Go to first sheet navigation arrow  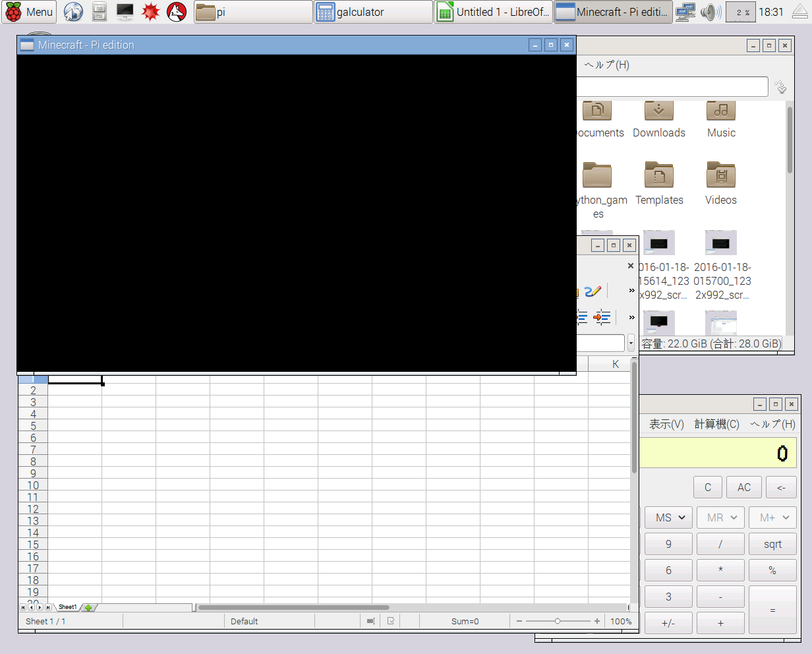tap(22, 607)
